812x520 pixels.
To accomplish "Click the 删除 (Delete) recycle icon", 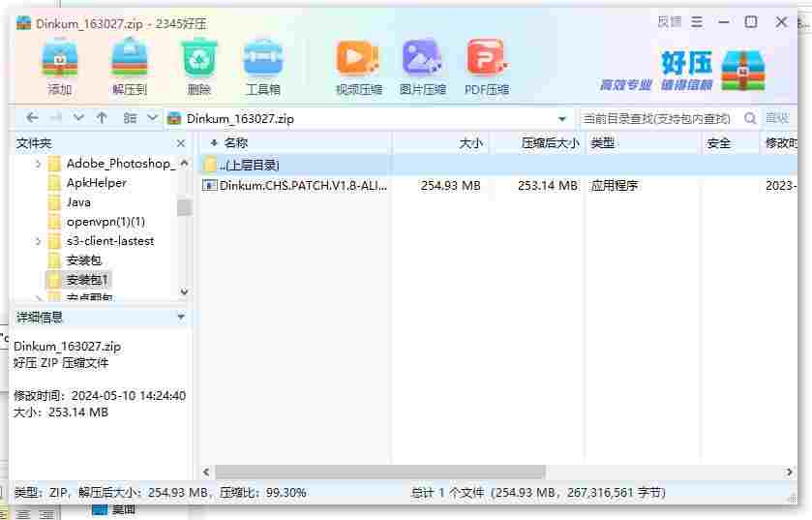I will coord(198,66).
